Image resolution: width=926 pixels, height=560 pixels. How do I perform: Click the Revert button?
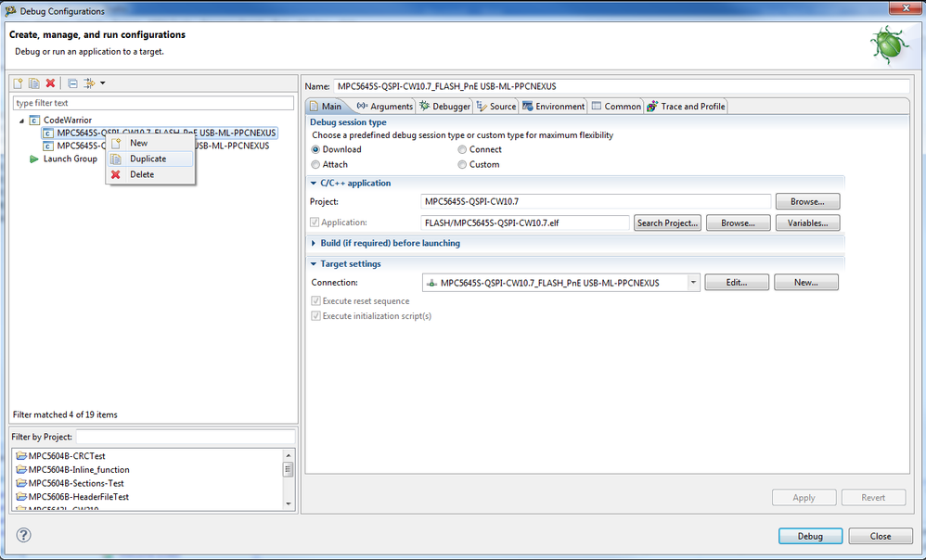(873, 498)
